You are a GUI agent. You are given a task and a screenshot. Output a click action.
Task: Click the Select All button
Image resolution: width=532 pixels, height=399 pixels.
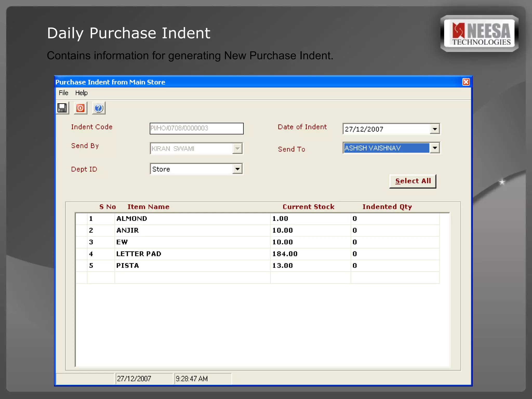413,181
